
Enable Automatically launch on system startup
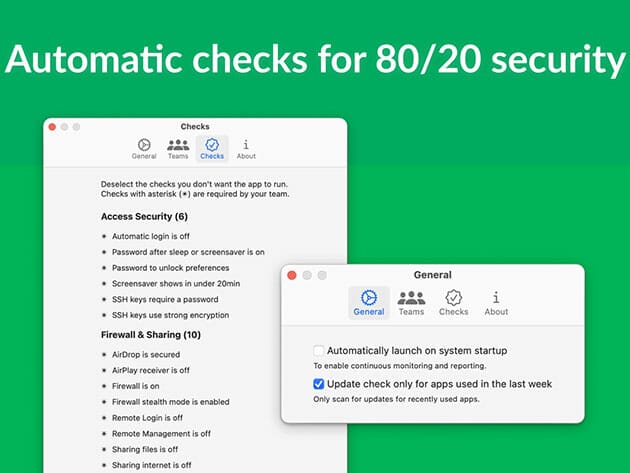pyautogui.click(x=319, y=351)
